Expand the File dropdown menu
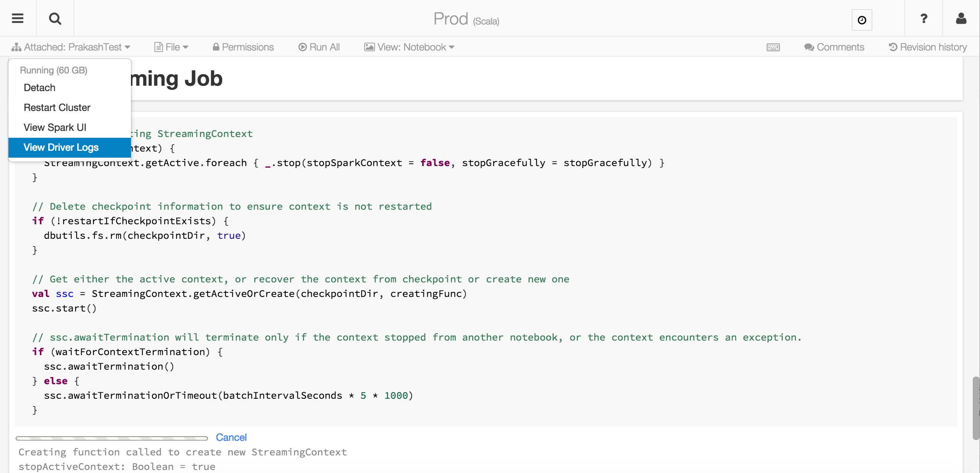The width and height of the screenshot is (980, 473). (x=171, y=47)
